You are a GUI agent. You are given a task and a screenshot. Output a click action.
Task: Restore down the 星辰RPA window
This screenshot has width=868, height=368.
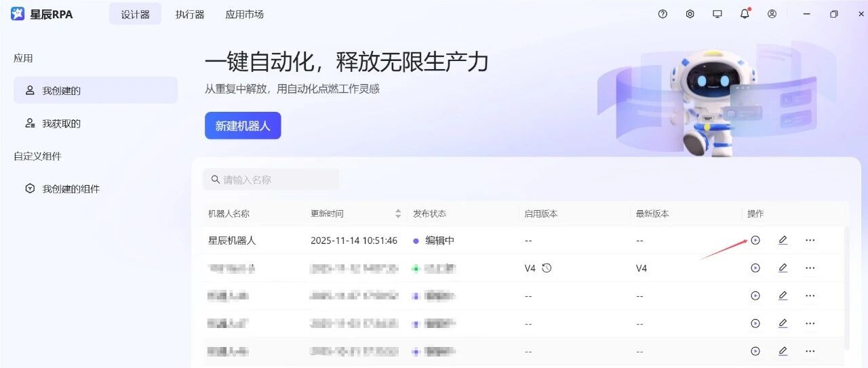pyautogui.click(x=834, y=14)
